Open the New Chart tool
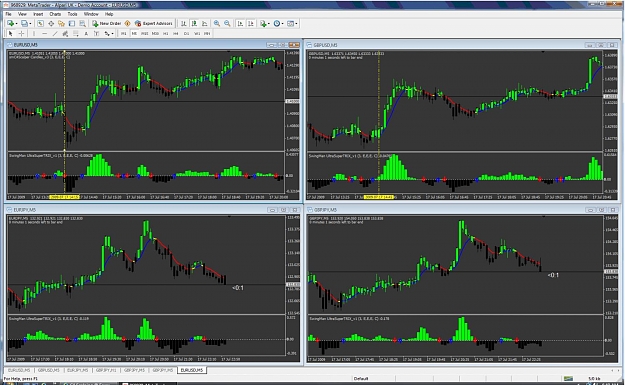This screenshot has width=625, height=385. click(x=10, y=24)
